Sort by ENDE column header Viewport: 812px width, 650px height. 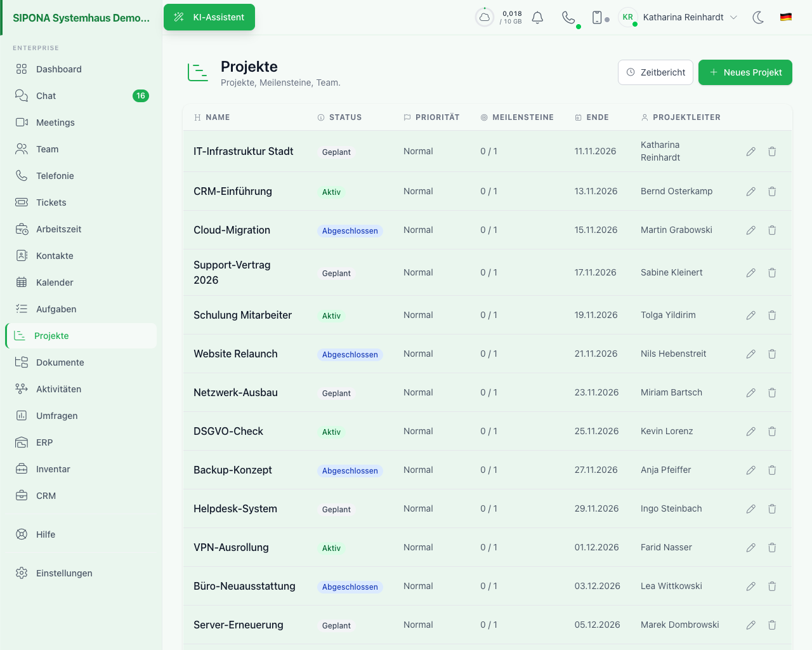tap(592, 117)
